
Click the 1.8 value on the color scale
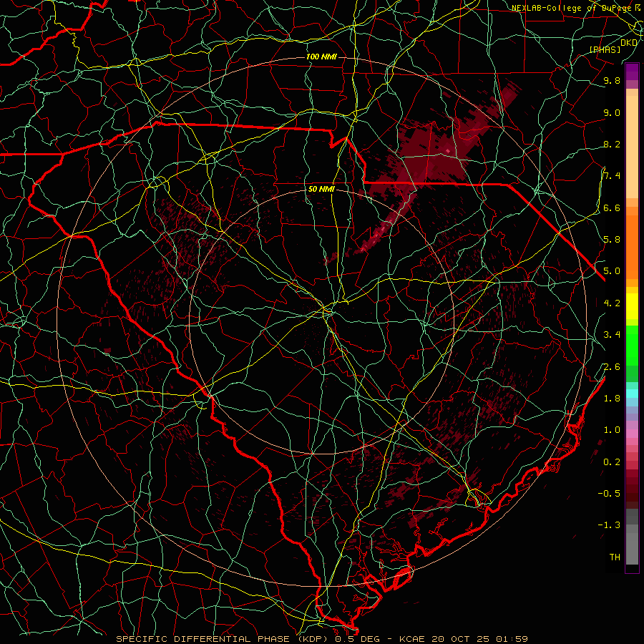point(612,398)
